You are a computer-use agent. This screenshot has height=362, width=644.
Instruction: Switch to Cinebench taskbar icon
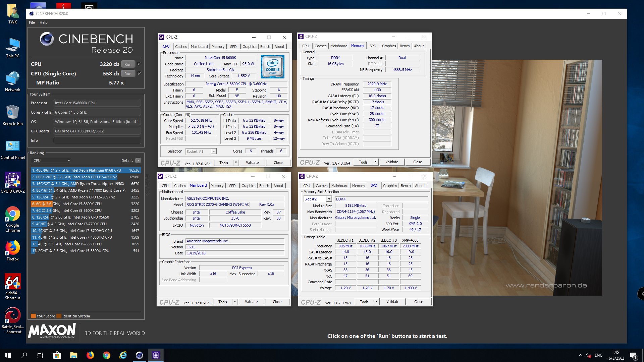point(139,355)
